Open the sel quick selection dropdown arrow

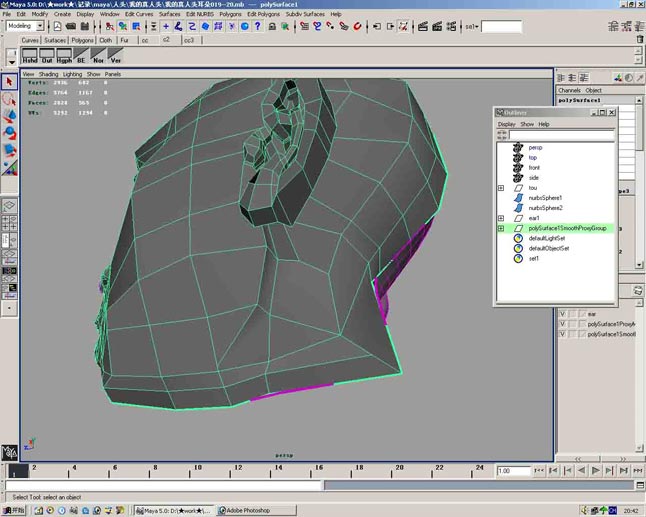(477, 27)
